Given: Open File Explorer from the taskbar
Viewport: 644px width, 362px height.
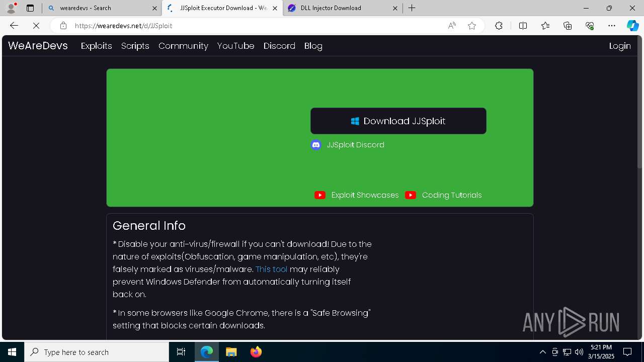Looking at the screenshot, I should (231, 352).
